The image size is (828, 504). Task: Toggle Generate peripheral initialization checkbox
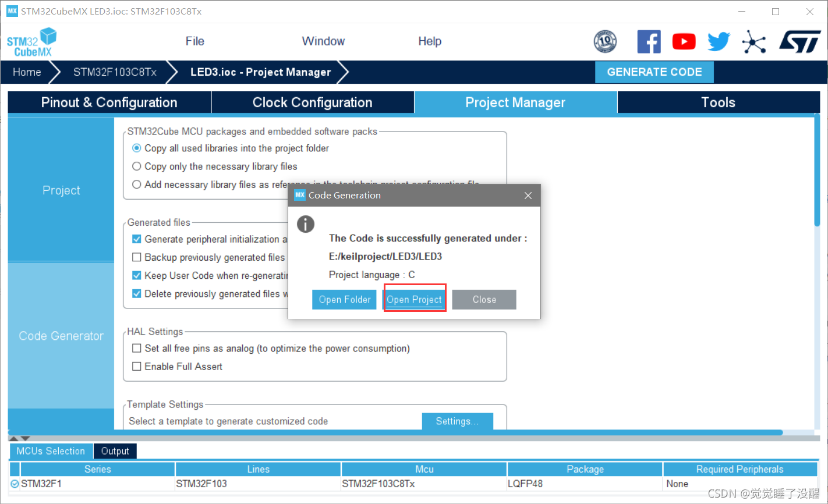[x=137, y=239]
